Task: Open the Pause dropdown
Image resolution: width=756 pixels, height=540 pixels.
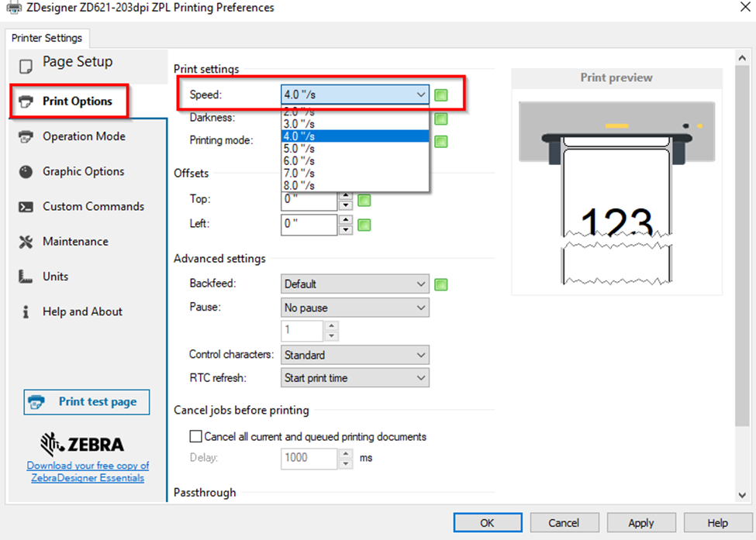Action: point(355,308)
